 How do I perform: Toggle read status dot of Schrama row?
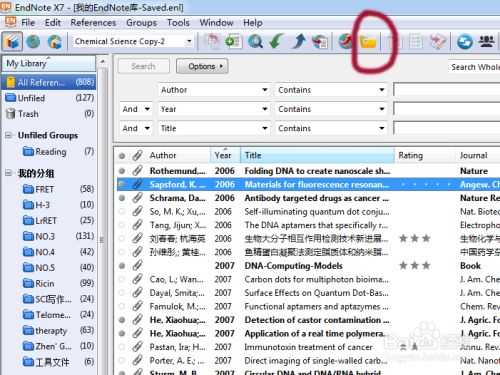click(x=122, y=198)
